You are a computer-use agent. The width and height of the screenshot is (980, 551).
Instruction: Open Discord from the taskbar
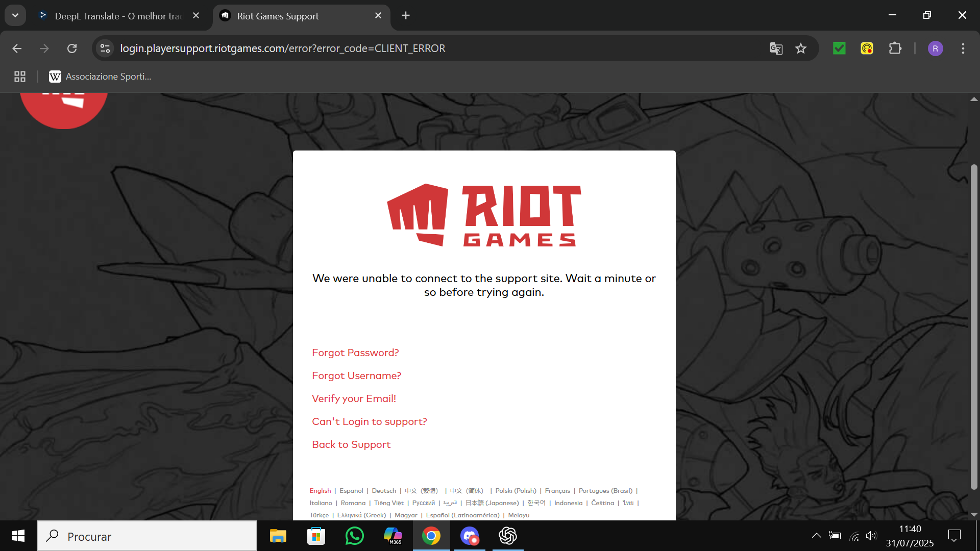[470, 536]
